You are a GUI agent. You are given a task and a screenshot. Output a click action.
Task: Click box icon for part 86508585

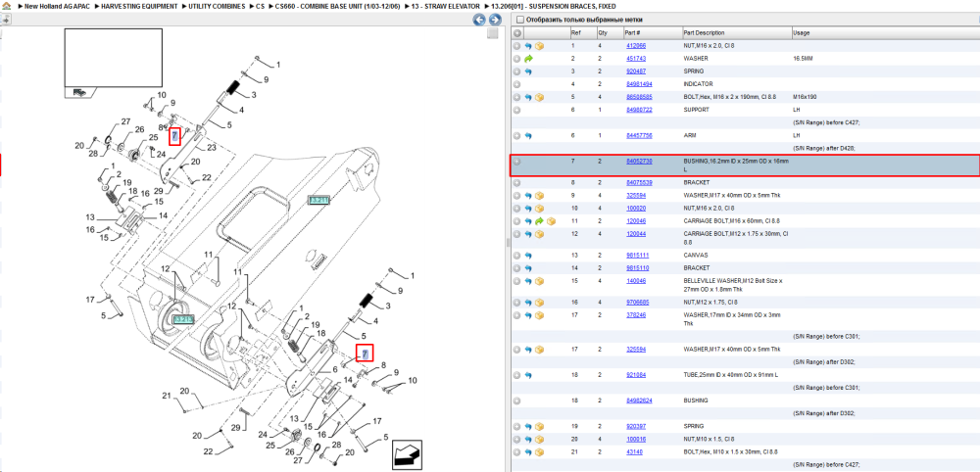539,97
